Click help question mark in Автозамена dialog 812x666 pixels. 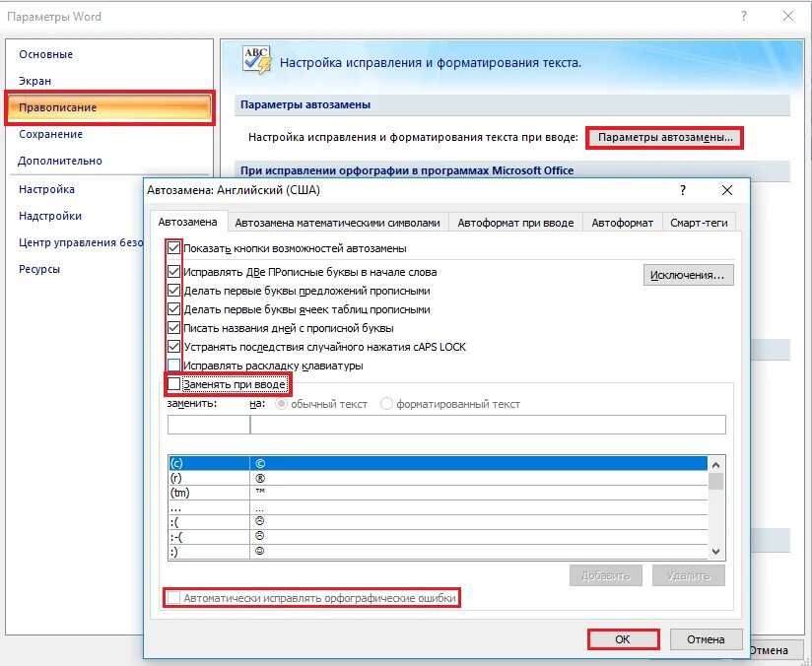pyautogui.click(x=683, y=190)
